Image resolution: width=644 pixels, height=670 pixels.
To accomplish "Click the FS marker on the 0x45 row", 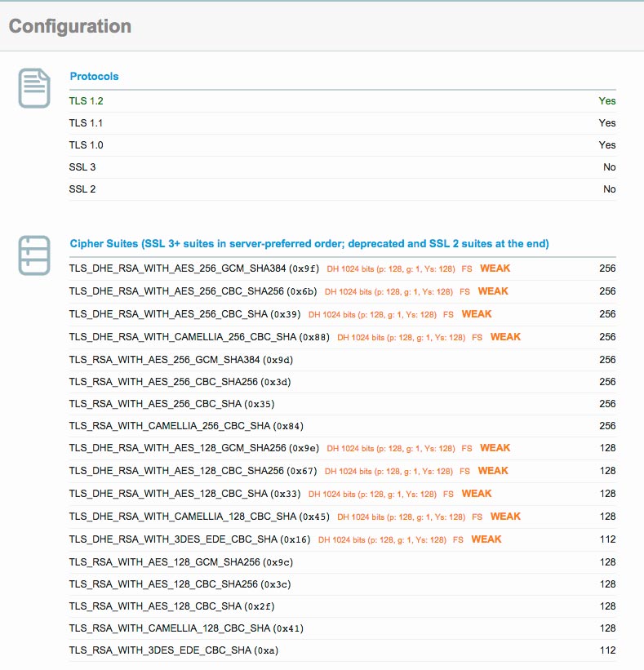I will pyautogui.click(x=477, y=517).
